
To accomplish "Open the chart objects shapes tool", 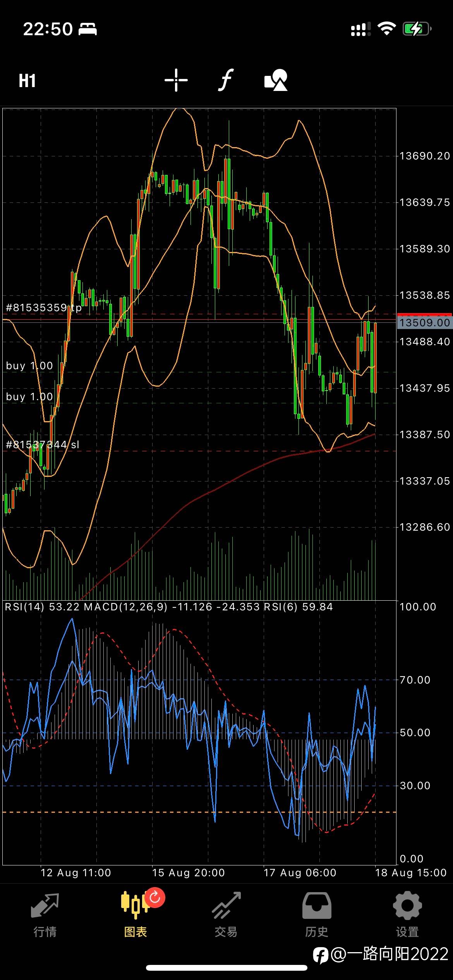I will (x=276, y=80).
